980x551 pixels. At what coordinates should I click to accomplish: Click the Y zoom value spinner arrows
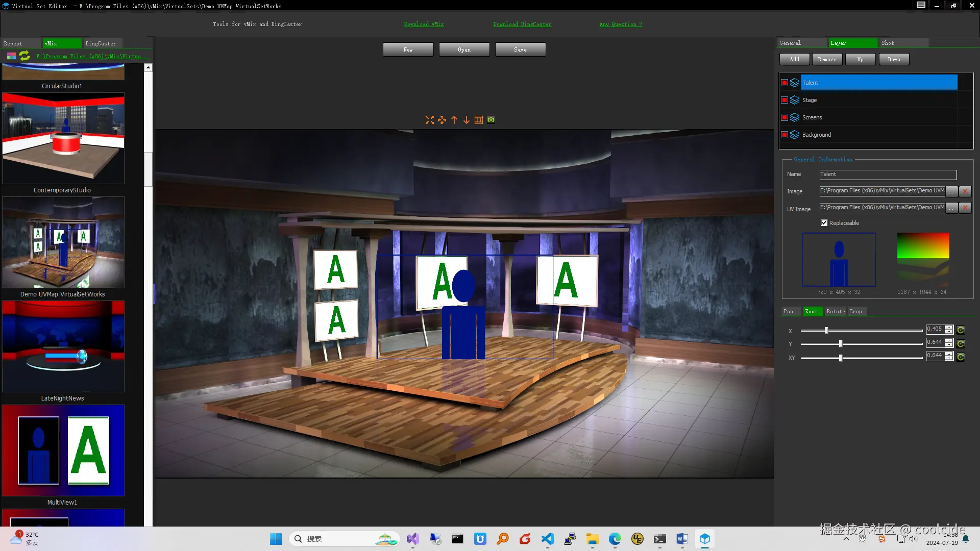pos(949,343)
